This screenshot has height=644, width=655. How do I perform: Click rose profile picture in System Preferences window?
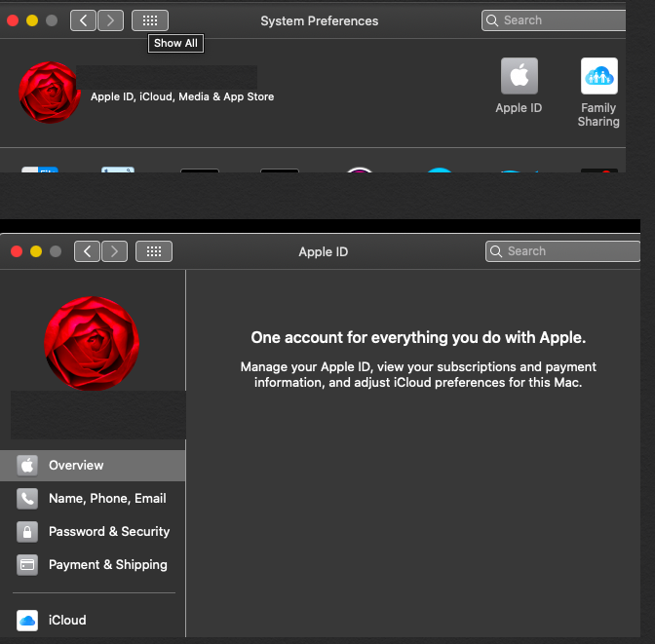50,93
